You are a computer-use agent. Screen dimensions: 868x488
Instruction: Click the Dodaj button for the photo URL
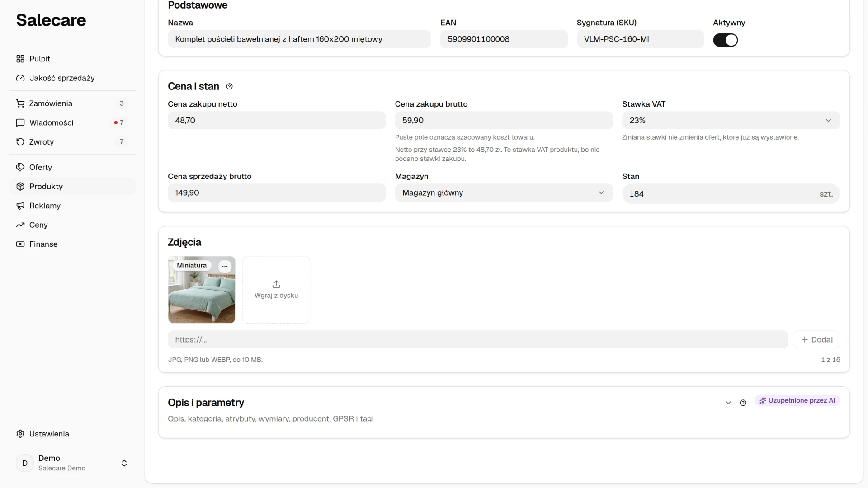coord(816,339)
